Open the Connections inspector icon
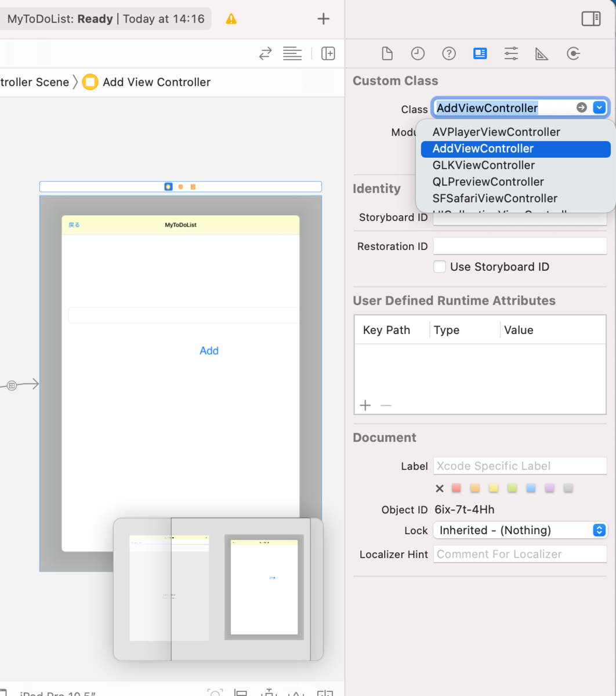This screenshot has width=616, height=696. point(573,54)
